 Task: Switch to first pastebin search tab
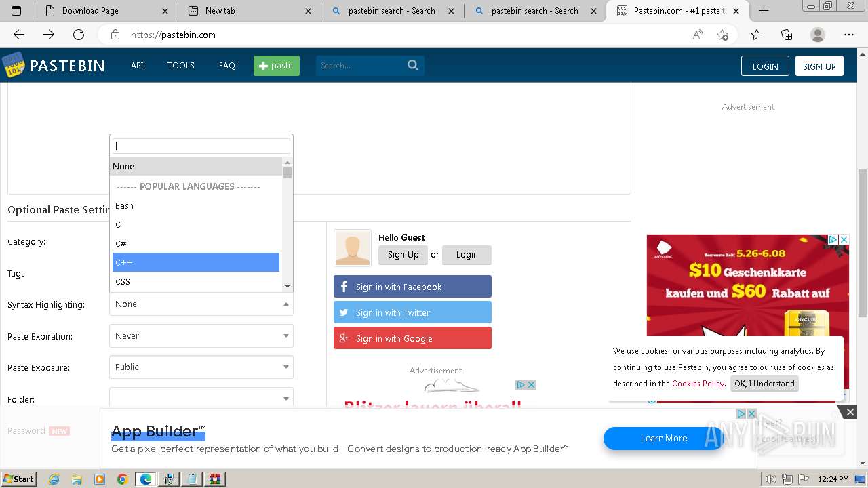click(x=393, y=11)
